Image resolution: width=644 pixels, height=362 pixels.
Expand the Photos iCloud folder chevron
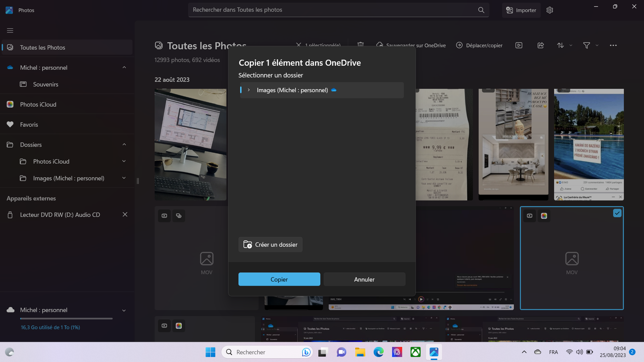(124, 161)
